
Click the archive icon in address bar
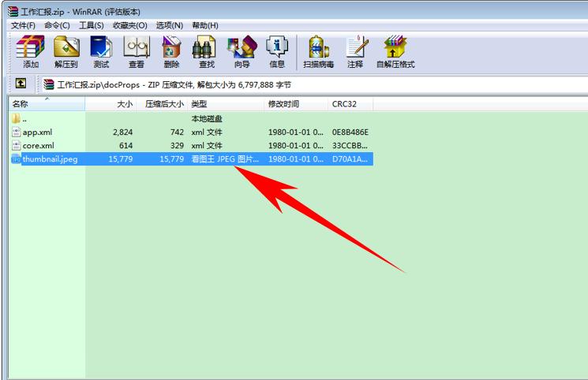(49, 84)
